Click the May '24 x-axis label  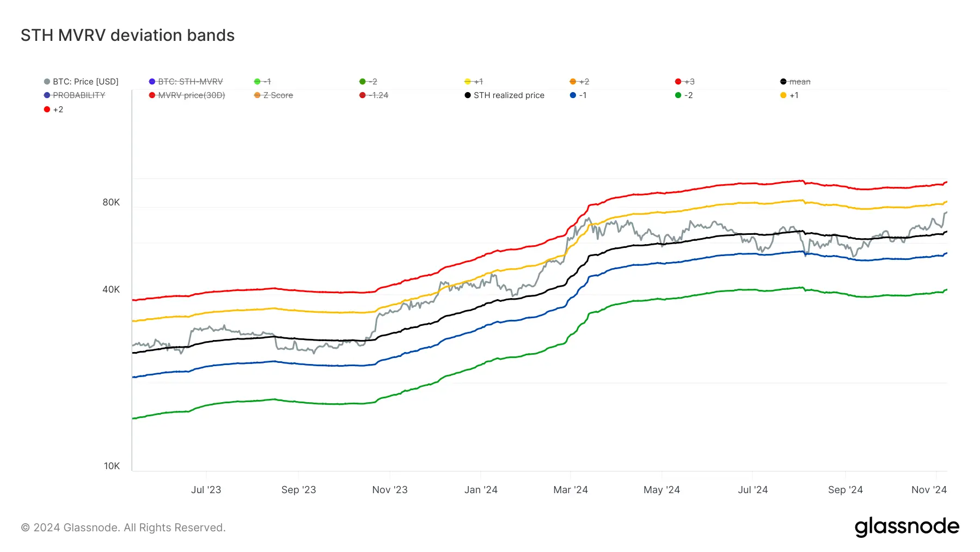pos(661,490)
